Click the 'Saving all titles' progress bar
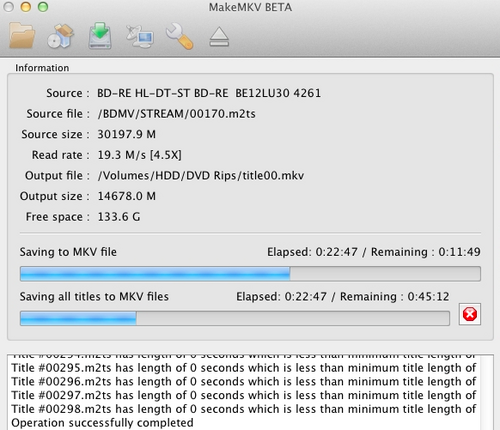500x430 pixels. 235,318
